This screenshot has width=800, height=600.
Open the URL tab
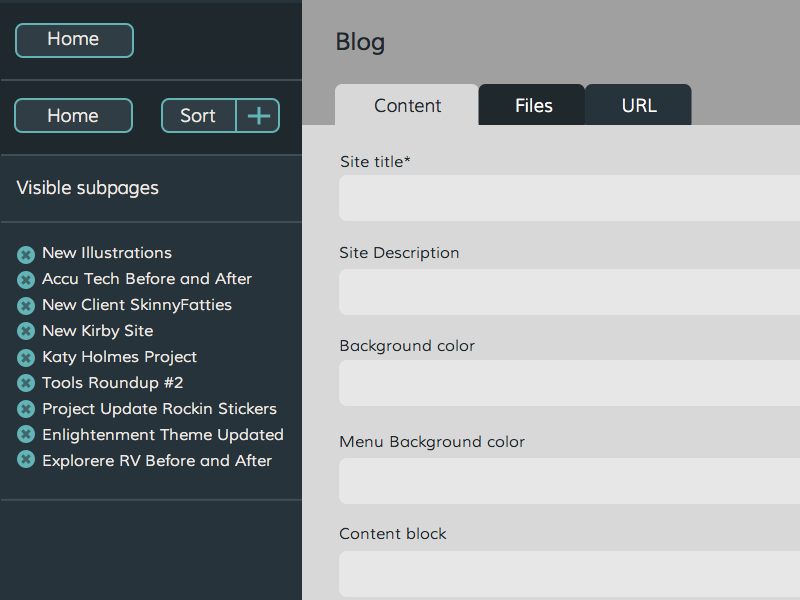click(x=639, y=106)
